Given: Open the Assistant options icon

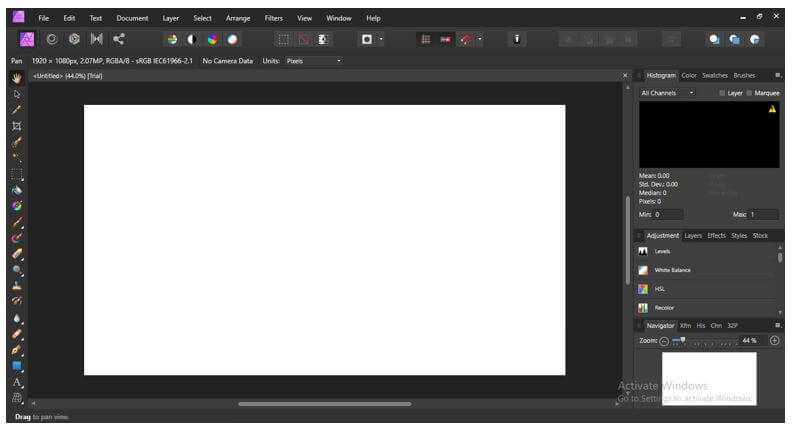Looking at the screenshot, I should [x=517, y=40].
